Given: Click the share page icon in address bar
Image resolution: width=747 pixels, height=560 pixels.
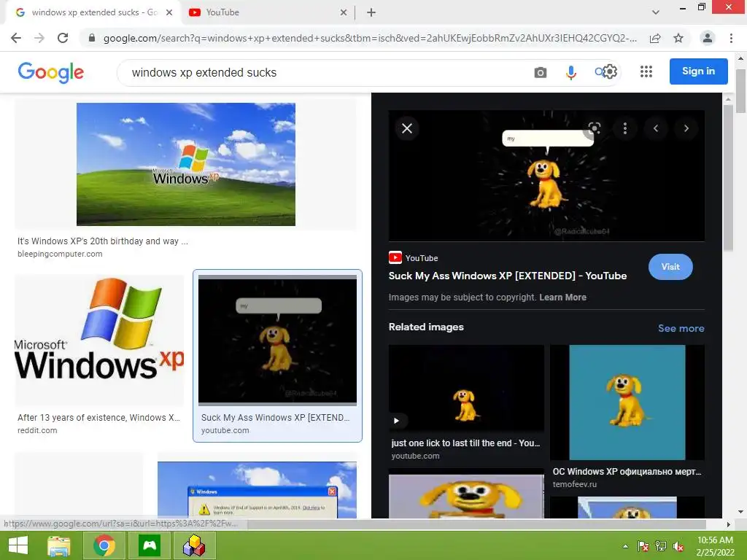Looking at the screenshot, I should pos(655,38).
